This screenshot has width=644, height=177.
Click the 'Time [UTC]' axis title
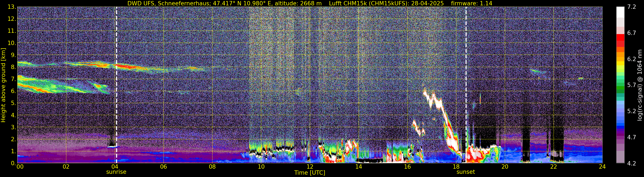pos(310,173)
